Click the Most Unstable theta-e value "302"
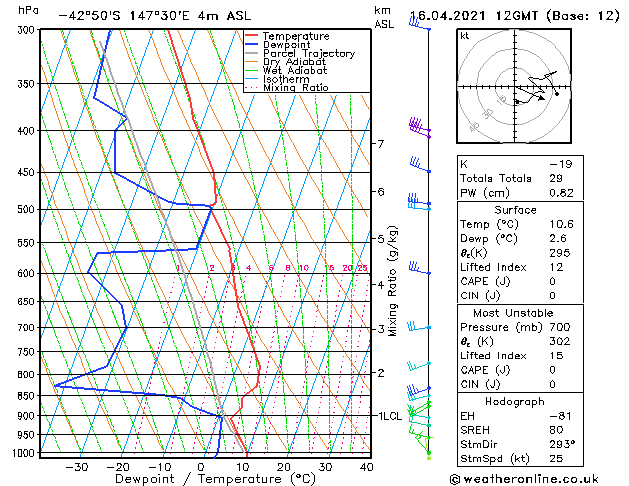The width and height of the screenshot is (629, 486). [560, 341]
